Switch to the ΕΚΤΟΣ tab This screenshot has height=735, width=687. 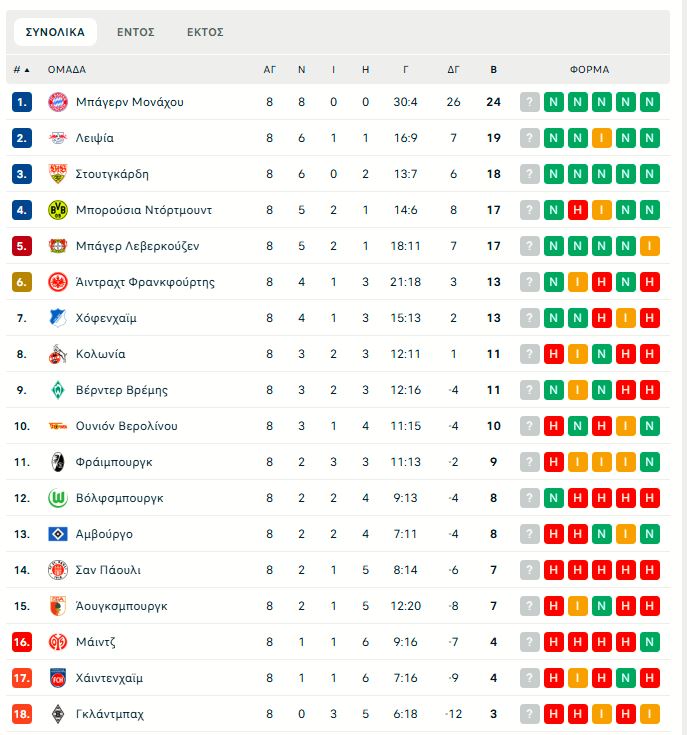(x=205, y=32)
